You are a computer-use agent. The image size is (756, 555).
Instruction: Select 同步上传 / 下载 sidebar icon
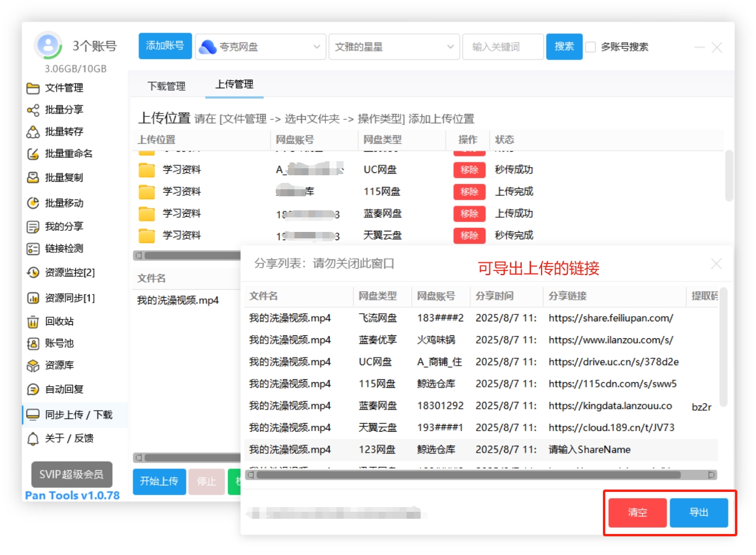(33, 415)
